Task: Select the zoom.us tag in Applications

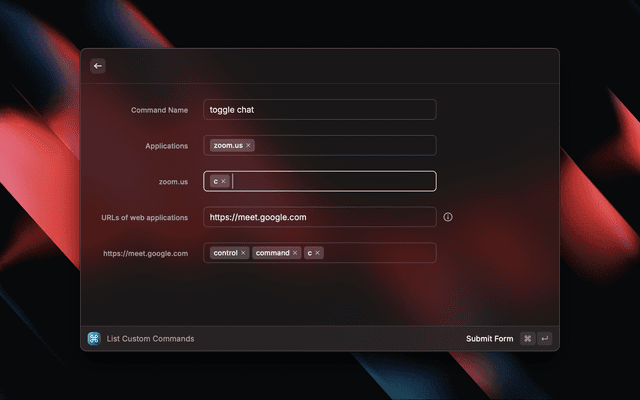Action: tap(227, 146)
